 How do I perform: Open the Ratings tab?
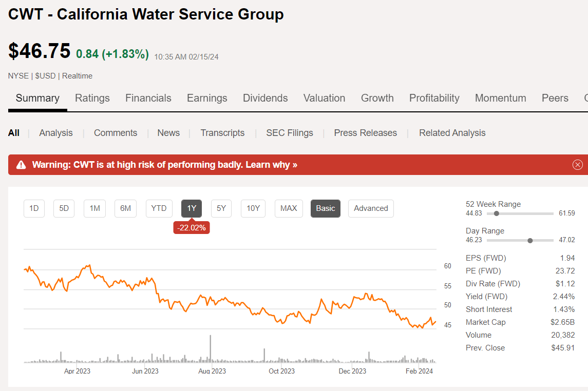[x=92, y=97]
